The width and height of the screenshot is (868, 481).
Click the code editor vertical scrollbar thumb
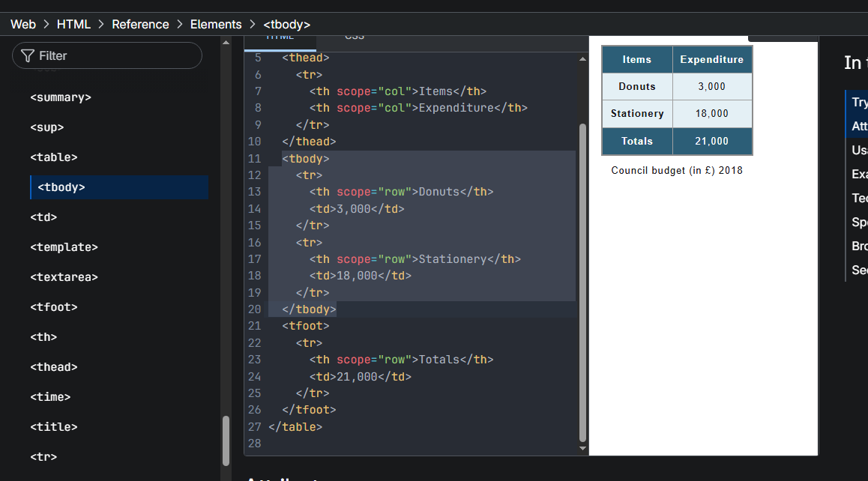(582, 285)
